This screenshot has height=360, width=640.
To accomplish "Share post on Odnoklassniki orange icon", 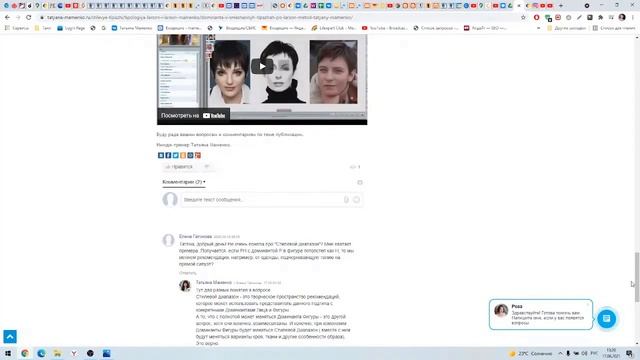I will [183, 155].
